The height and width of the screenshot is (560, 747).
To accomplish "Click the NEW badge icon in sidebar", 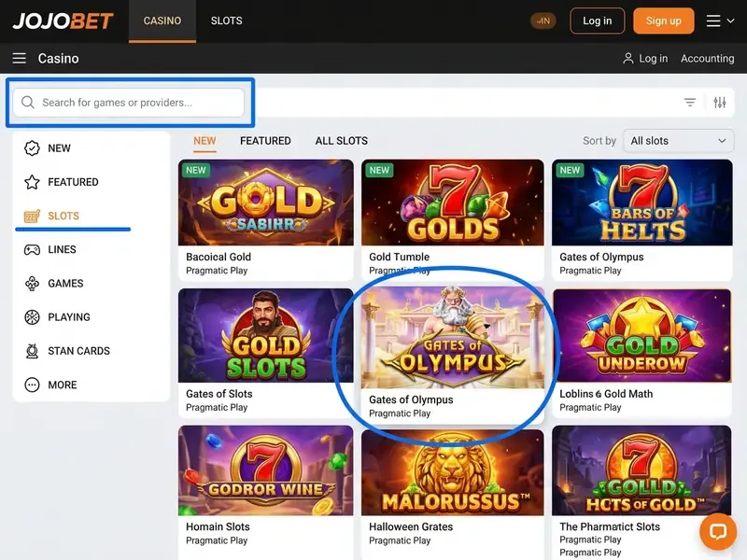I will 32,148.
